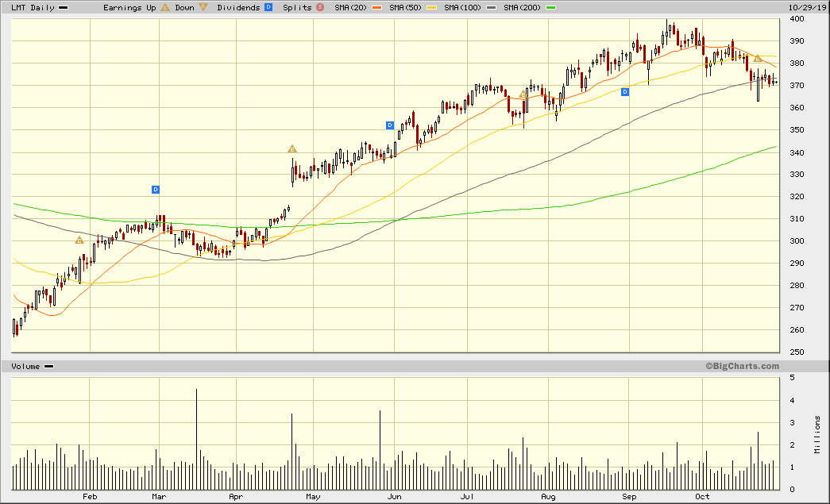This screenshot has height=504, width=830.
Task: Select the dividend marker near early March
Action: click(x=156, y=190)
